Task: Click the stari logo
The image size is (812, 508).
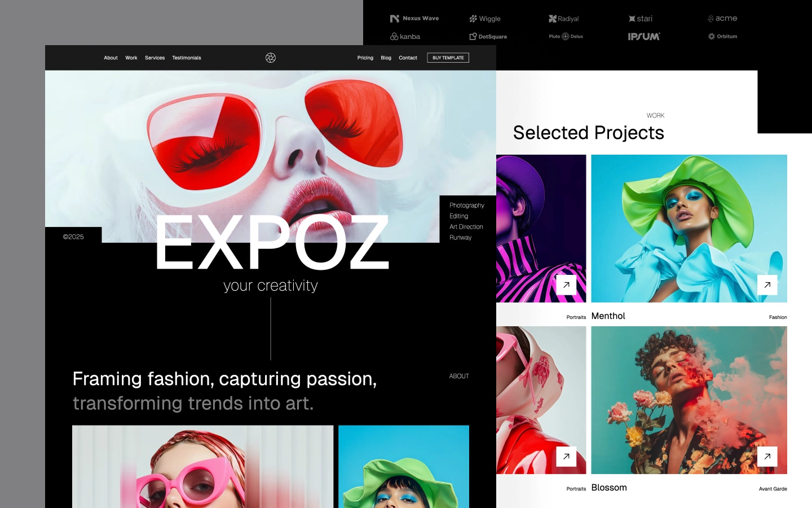Action: coord(641,18)
